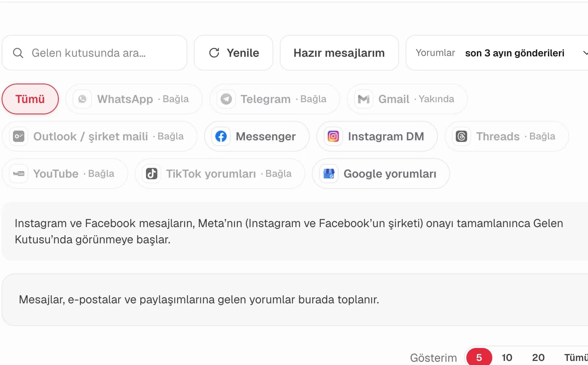588x365 pixels.
Task: Click the WhatsApp logo icon
Action: coord(82,99)
